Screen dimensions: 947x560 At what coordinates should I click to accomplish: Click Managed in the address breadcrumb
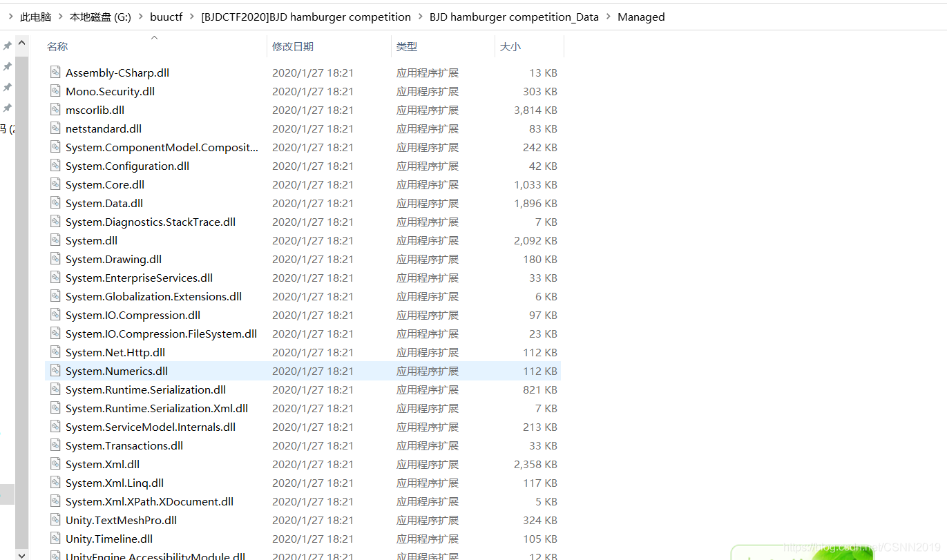pyautogui.click(x=641, y=17)
